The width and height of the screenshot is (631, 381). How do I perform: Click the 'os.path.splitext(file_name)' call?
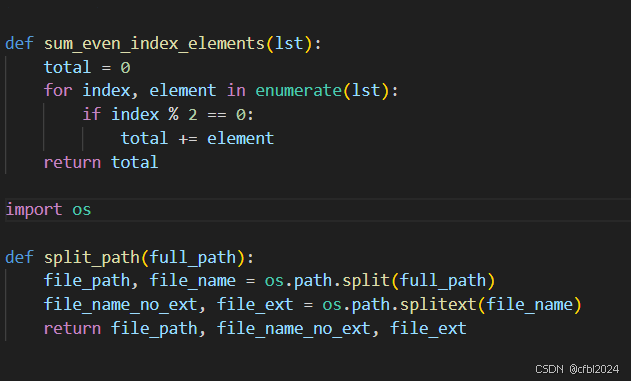coord(452,305)
